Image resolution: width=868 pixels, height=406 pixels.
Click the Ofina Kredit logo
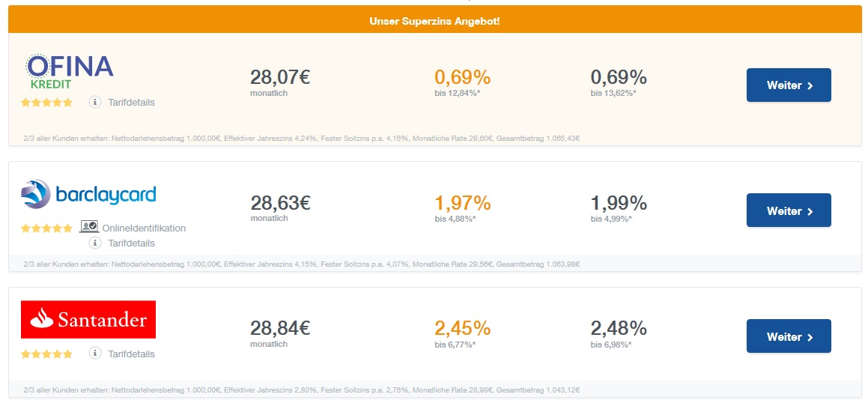click(69, 71)
